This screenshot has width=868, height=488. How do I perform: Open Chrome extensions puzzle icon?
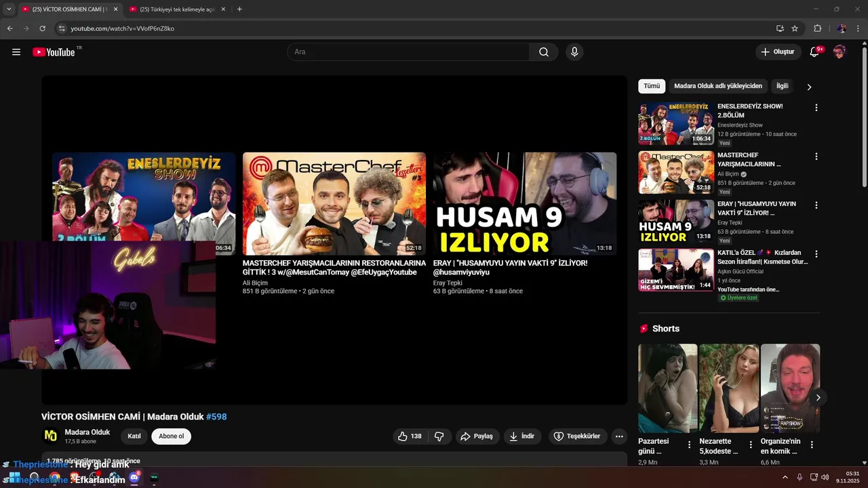817,28
